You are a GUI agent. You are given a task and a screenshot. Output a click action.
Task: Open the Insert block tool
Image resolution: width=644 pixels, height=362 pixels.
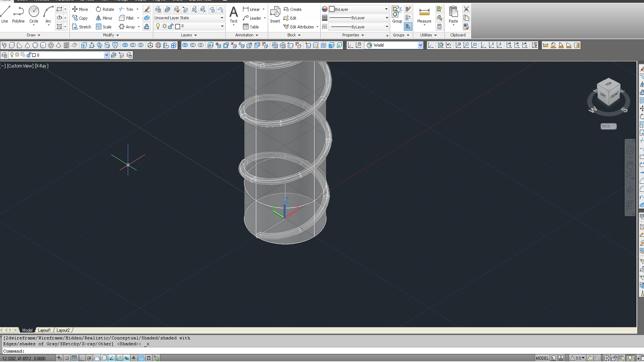click(275, 14)
